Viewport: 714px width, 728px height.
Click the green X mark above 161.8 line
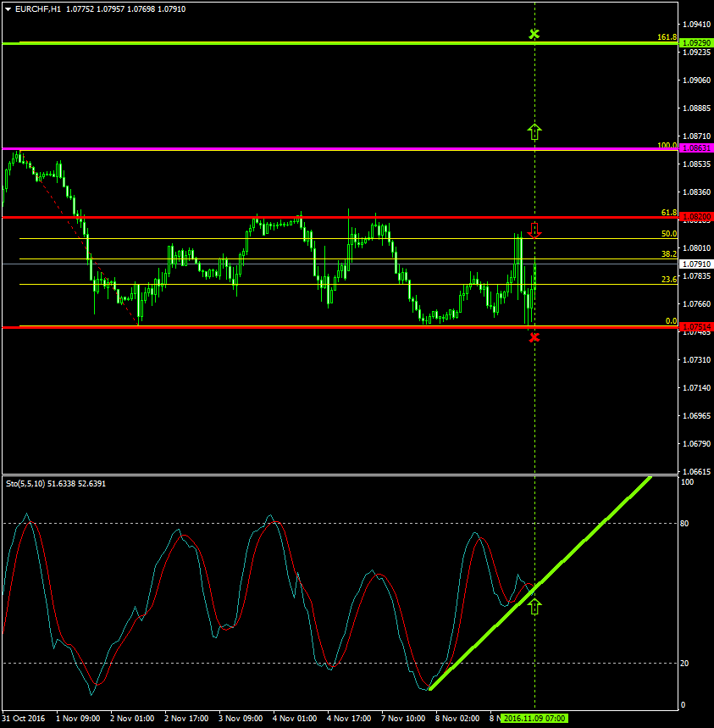click(x=534, y=34)
